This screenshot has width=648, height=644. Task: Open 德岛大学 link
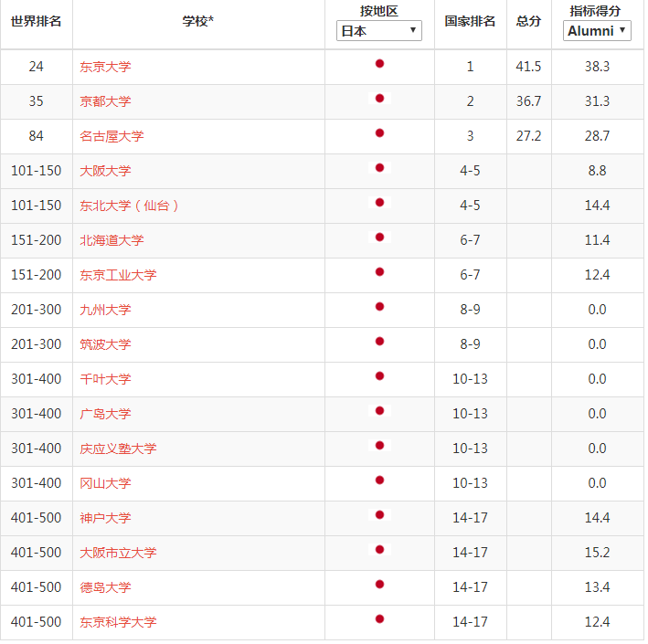[105, 587]
